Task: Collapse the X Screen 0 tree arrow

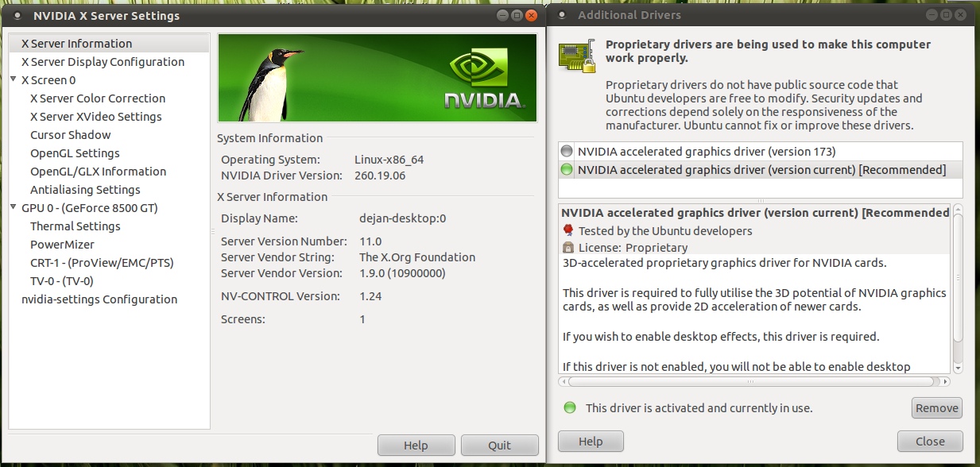Action: pyautogui.click(x=14, y=79)
